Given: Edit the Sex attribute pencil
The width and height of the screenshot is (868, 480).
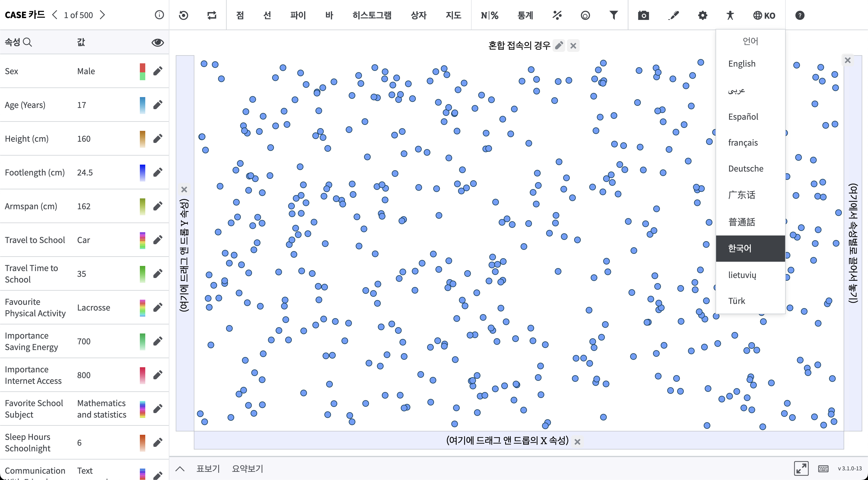Looking at the screenshot, I should (158, 71).
